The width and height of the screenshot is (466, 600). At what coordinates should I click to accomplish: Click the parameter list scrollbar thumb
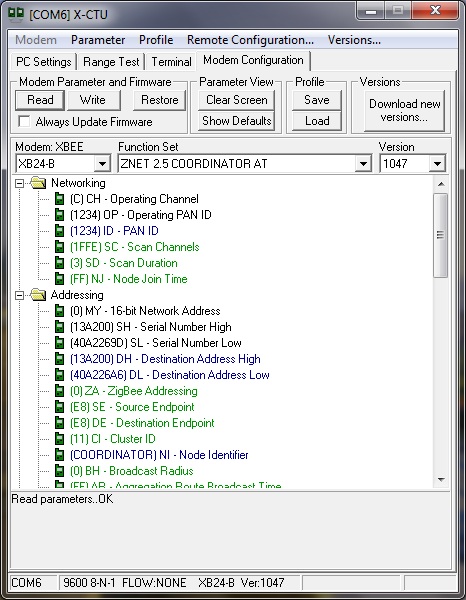440,235
